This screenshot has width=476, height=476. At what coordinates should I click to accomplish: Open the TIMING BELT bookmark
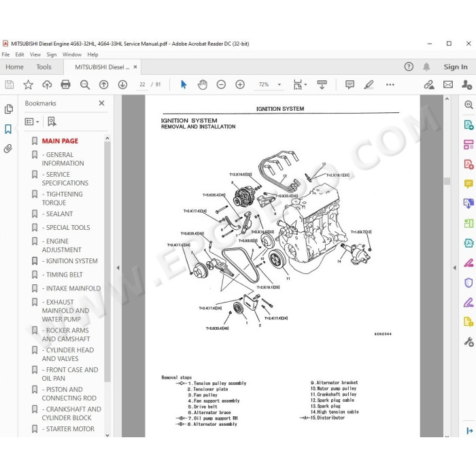tap(63, 275)
